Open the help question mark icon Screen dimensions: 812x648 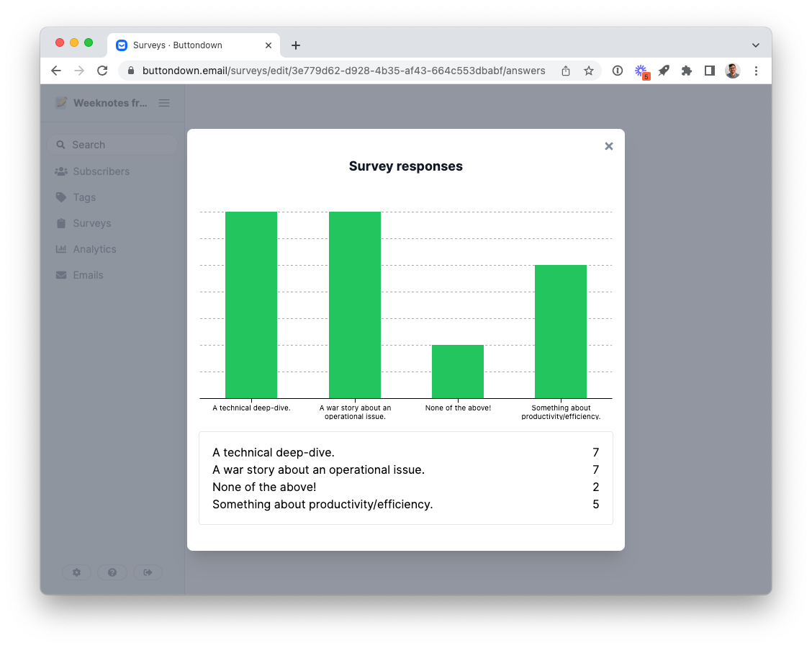coord(112,572)
